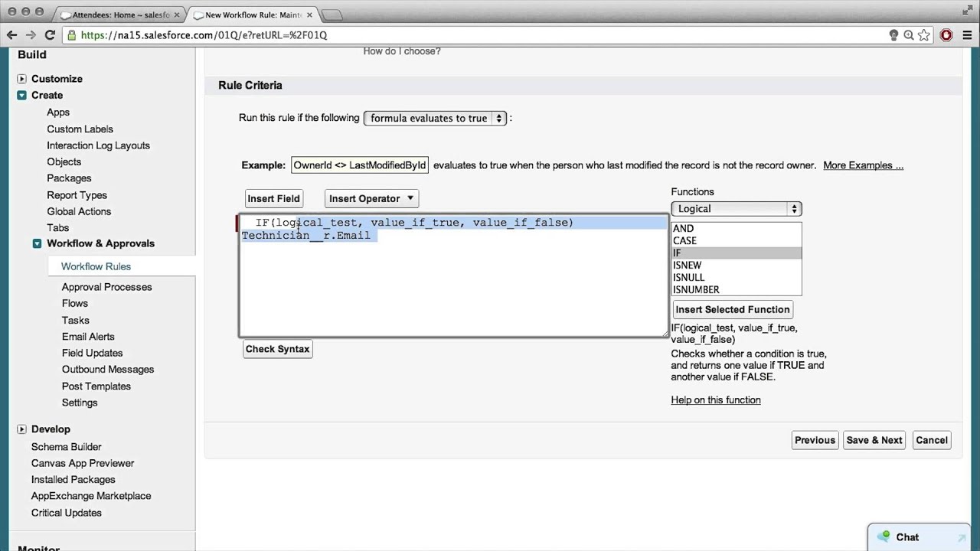This screenshot has height=551, width=980.
Task: Click the green padlock in address bar
Action: pyautogui.click(x=72, y=35)
